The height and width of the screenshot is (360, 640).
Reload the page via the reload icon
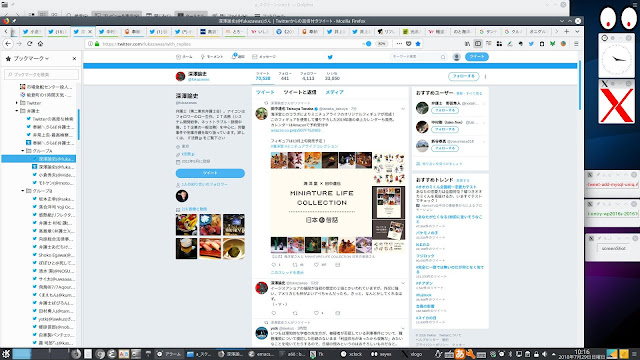coord(29,44)
